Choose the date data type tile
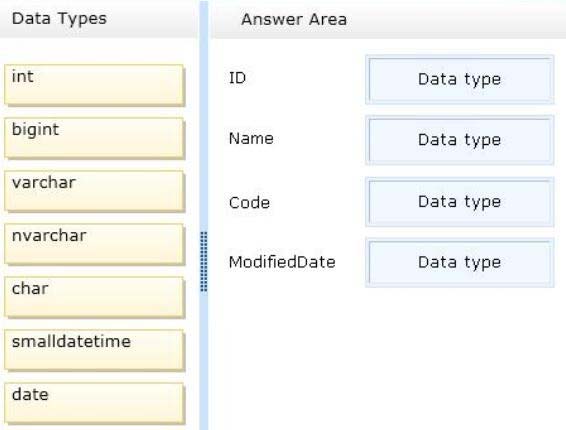Viewport: 566px width, 430px height. tap(94, 403)
